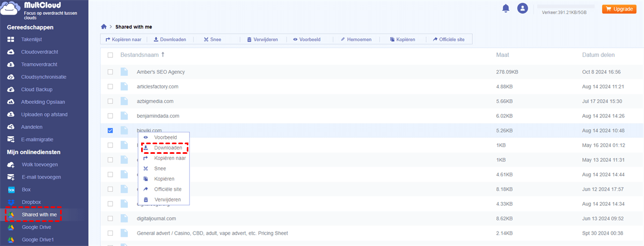Click the orange Upgrade button
Viewport: 644px width, 246px height.
tap(619, 9)
